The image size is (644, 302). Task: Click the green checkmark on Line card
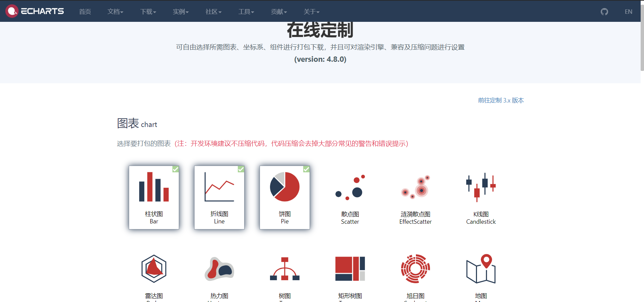pos(241,169)
